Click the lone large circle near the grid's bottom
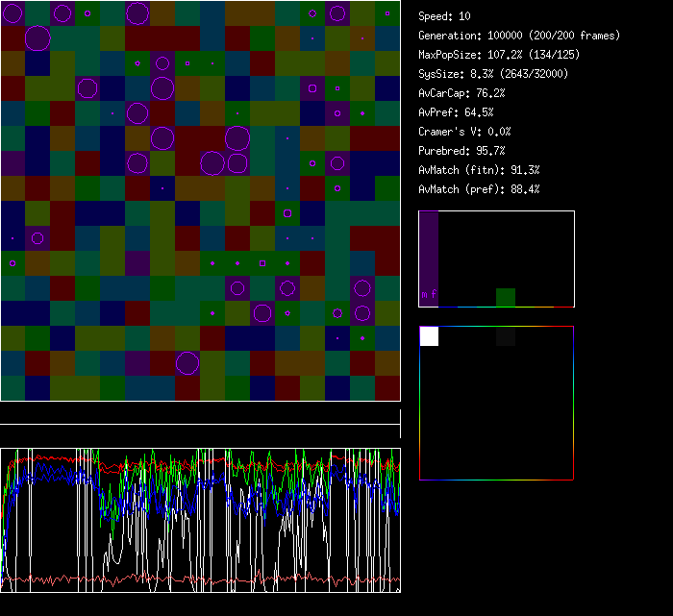Screen dimensions: 673x616 point(187,362)
